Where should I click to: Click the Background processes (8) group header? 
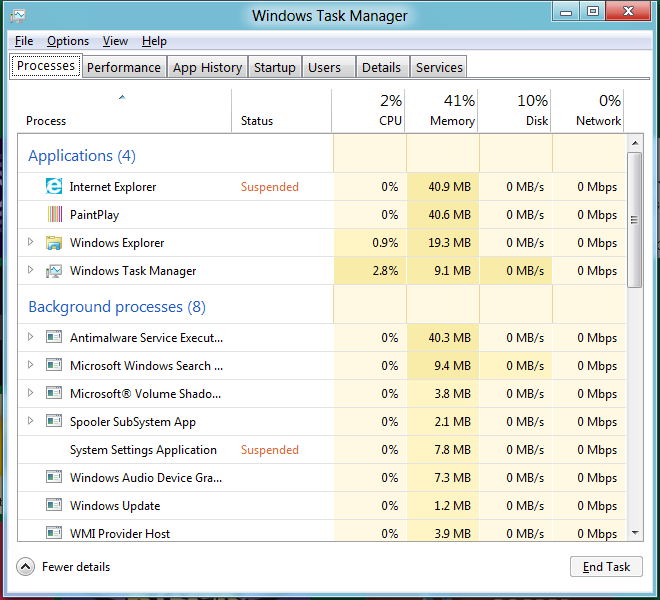point(117,307)
